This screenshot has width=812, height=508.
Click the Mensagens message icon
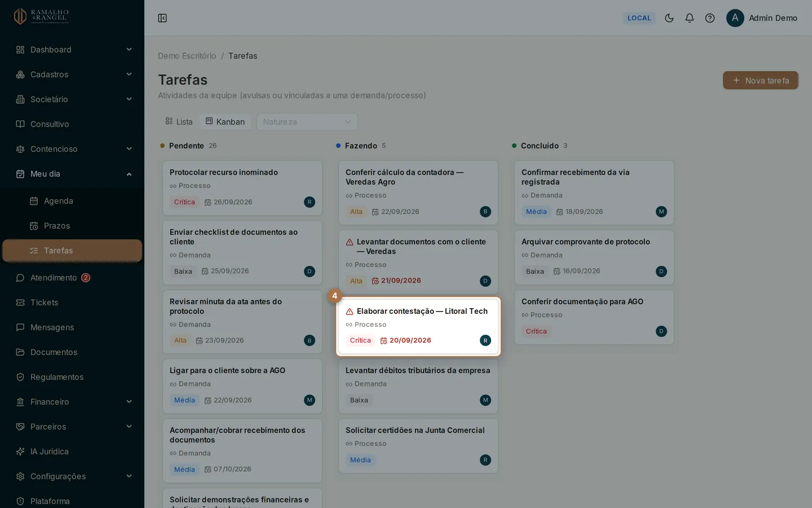click(20, 327)
